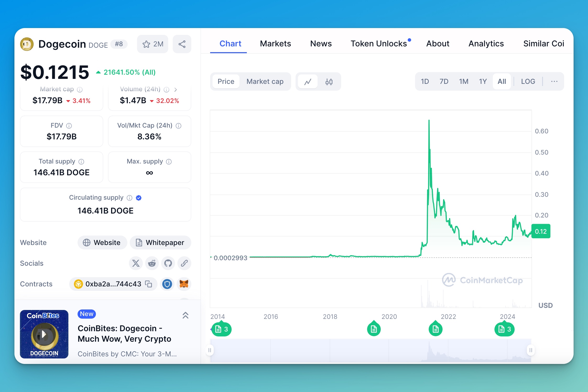
Task: Open the news marker near 2020
Action: pyautogui.click(x=374, y=329)
